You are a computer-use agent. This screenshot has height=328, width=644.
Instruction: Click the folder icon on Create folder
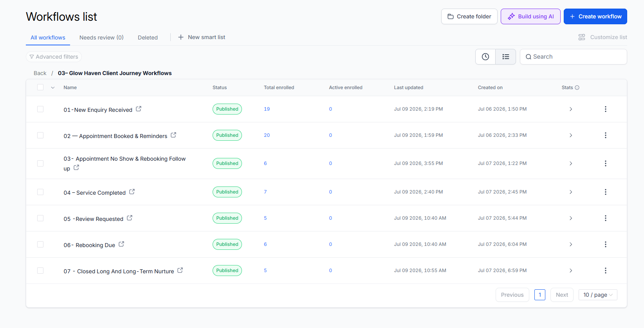click(x=451, y=16)
